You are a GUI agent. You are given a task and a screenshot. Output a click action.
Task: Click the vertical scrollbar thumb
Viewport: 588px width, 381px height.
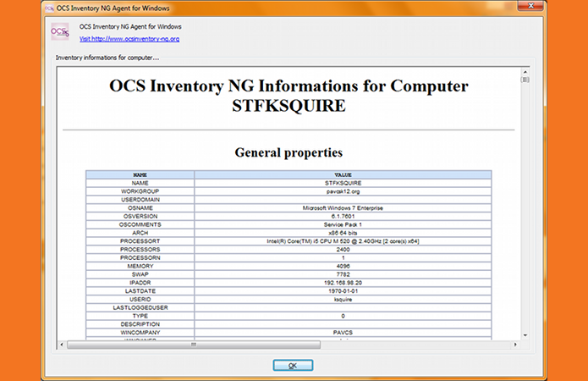click(x=525, y=80)
